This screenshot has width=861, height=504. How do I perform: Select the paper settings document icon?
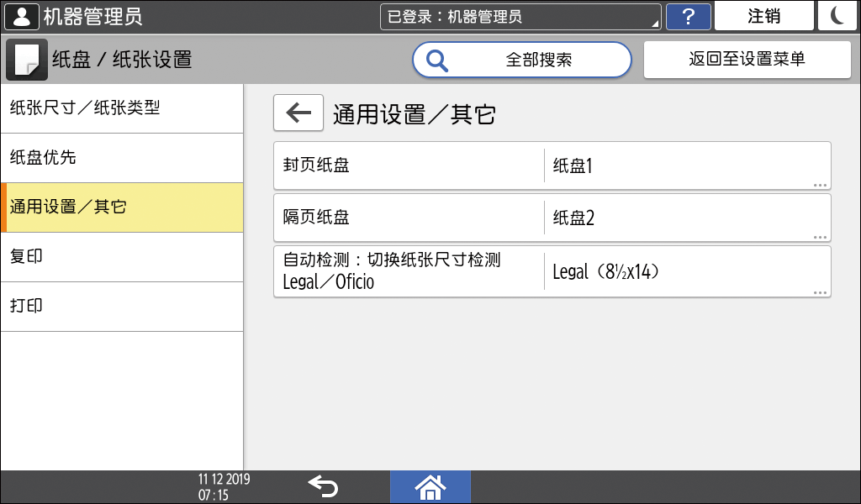pos(24,59)
